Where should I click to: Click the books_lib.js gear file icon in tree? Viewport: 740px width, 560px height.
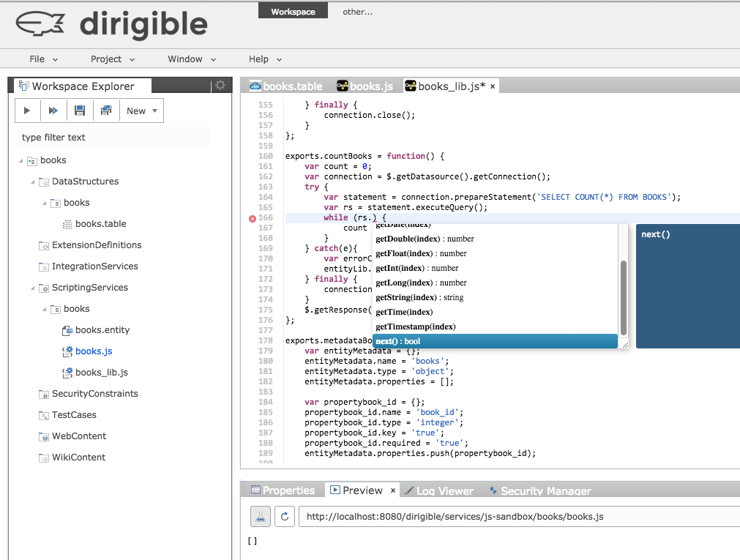(x=67, y=373)
